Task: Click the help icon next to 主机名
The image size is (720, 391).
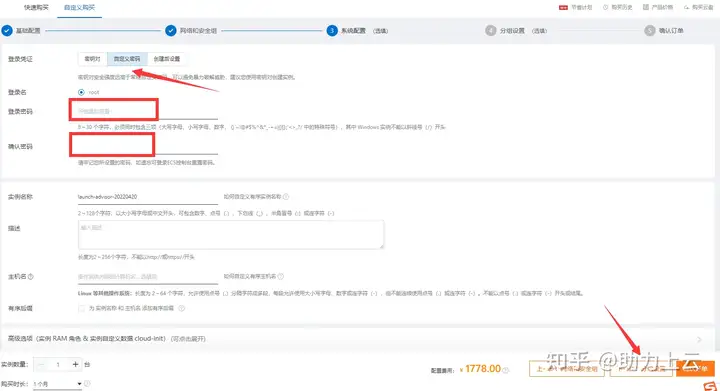Action: pyautogui.click(x=31, y=277)
